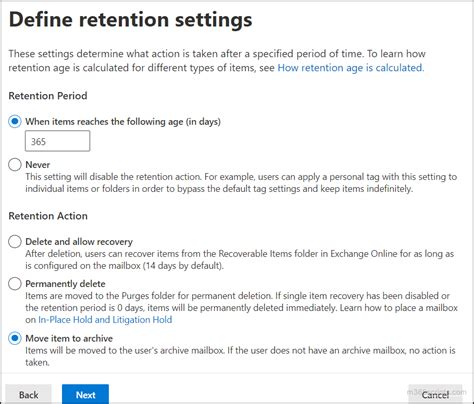Cancel the retention settings wizard
The height and width of the screenshot is (404, 474).
pos(435,395)
